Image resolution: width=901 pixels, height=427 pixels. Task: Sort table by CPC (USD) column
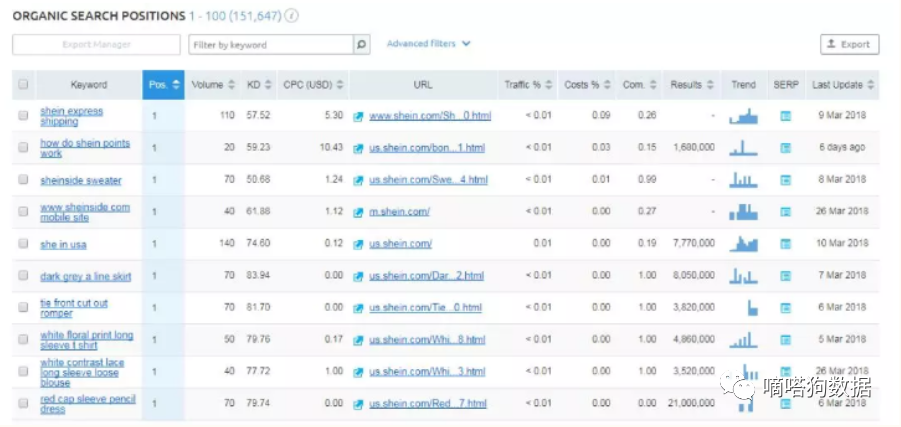313,85
